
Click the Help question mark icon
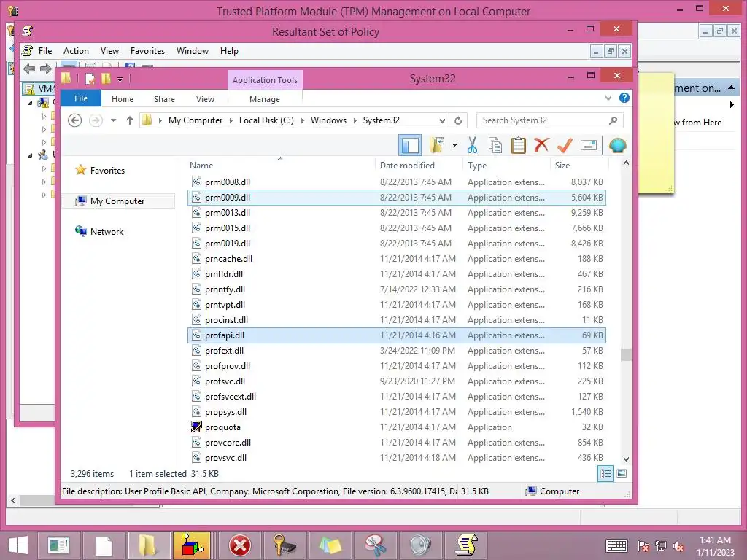(x=624, y=98)
